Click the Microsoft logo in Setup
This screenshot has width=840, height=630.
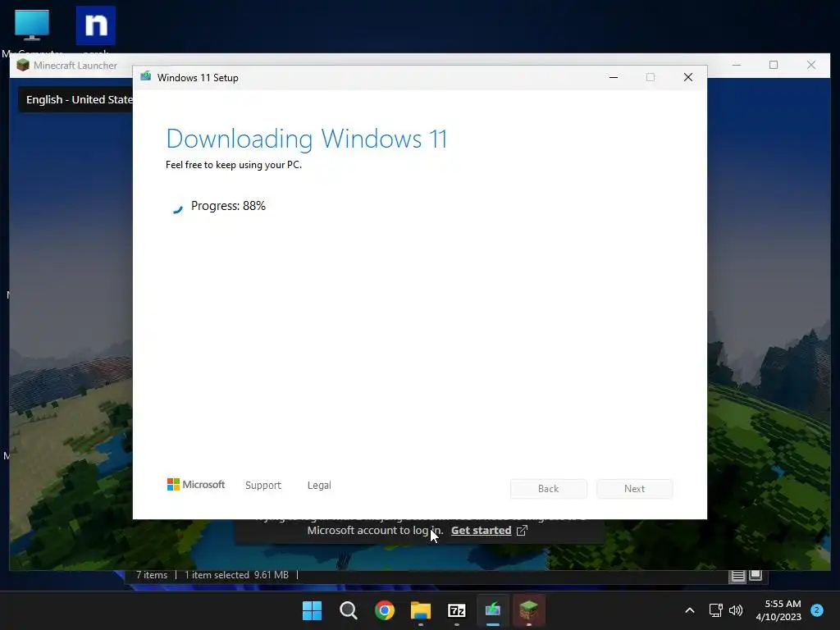[x=196, y=485]
